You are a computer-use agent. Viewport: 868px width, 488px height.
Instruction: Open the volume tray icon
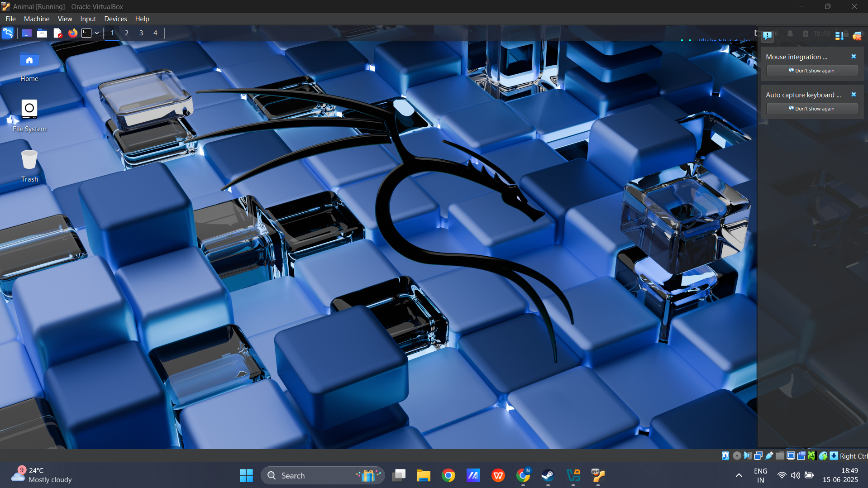coord(795,475)
